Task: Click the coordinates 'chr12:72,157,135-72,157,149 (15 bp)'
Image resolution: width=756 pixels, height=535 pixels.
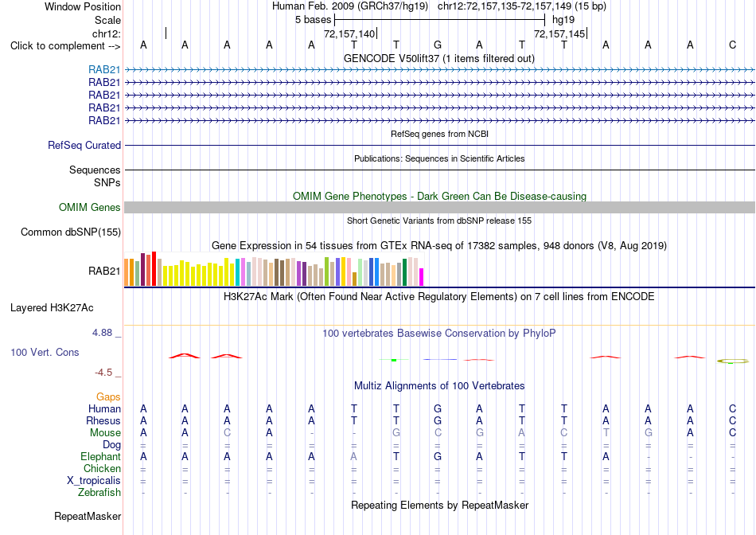Action: (522, 6)
